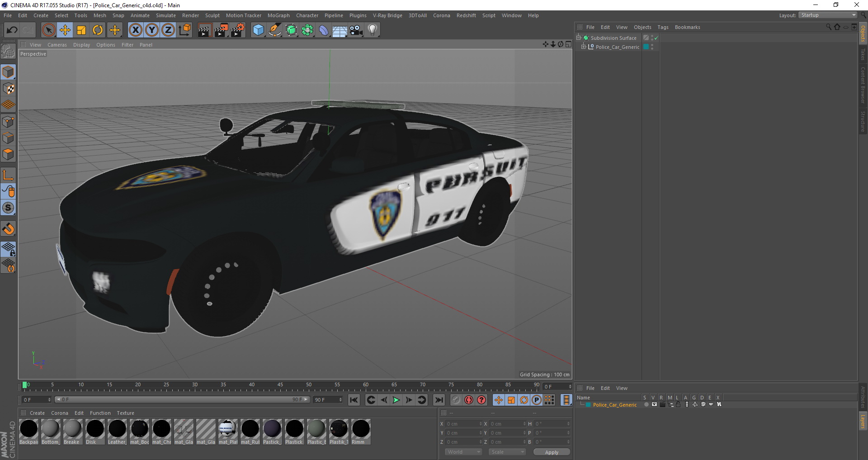Open the array modeling objects icon
The height and width of the screenshot is (460, 868).
click(x=307, y=30)
